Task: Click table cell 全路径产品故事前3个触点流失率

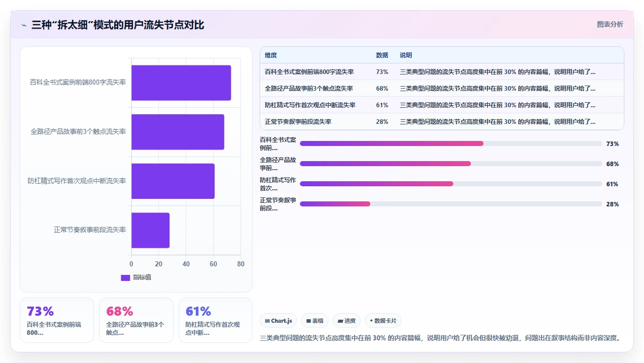Action: pyautogui.click(x=309, y=89)
